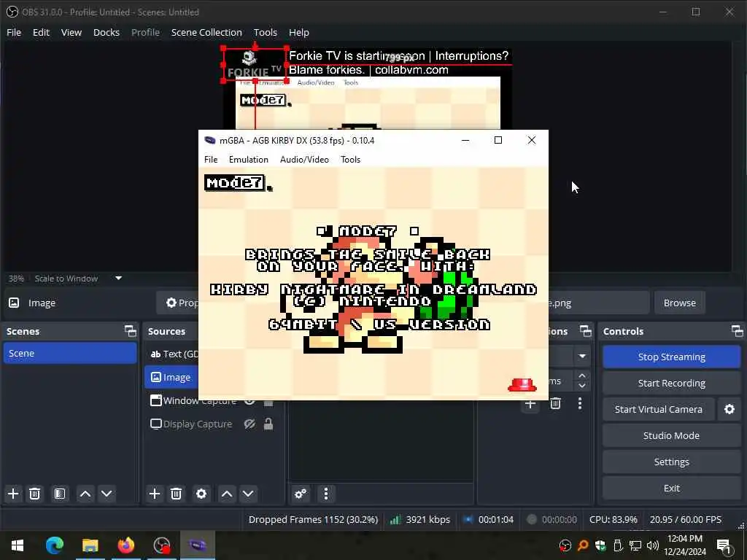Undock the Scene Transitions panel
The width and height of the screenshot is (747, 560).
(586, 331)
